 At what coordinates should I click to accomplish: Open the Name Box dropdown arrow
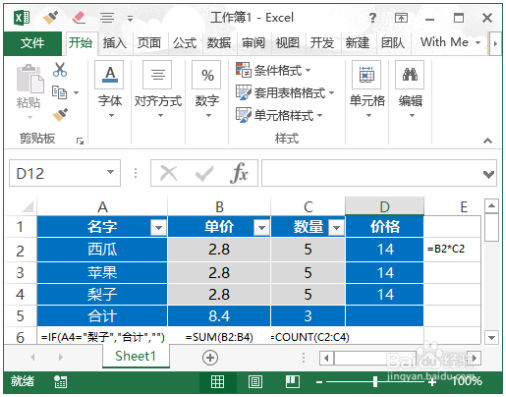pyautogui.click(x=111, y=173)
